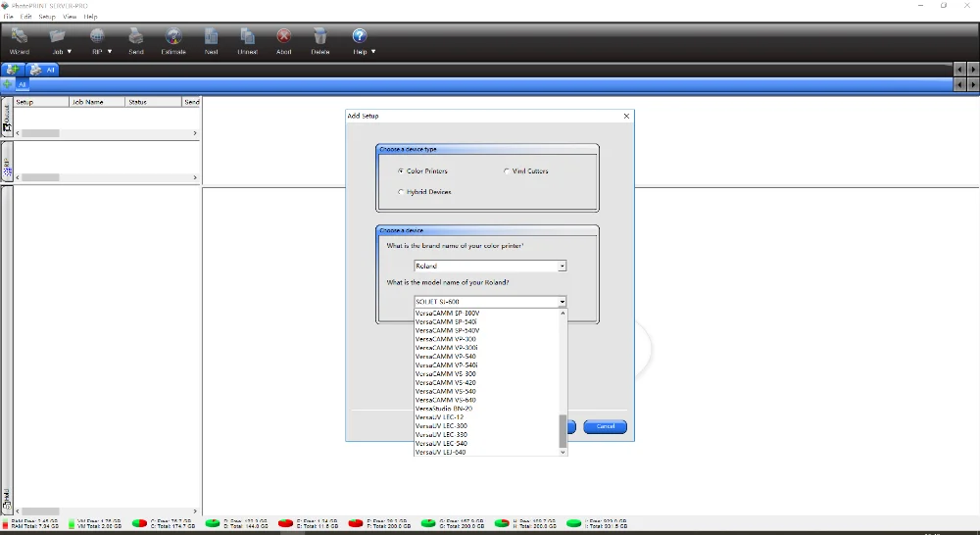This screenshot has width=980, height=535.
Task: Select the Vinyl Cutters radio button
Action: coord(507,170)
